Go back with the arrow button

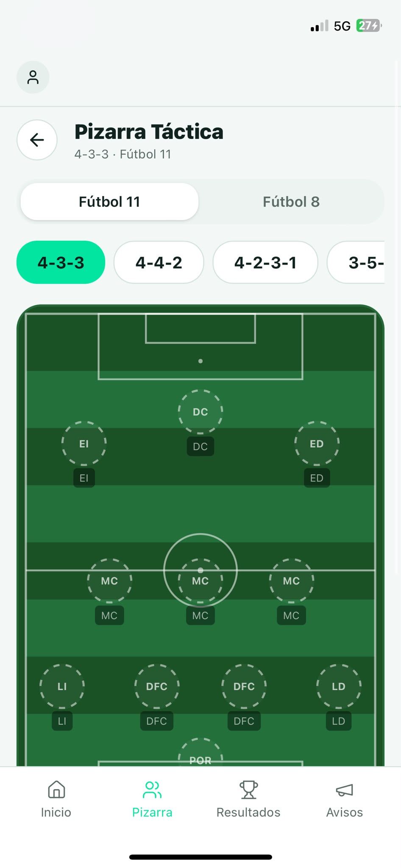pyautogui.click(x=37, y=140)
